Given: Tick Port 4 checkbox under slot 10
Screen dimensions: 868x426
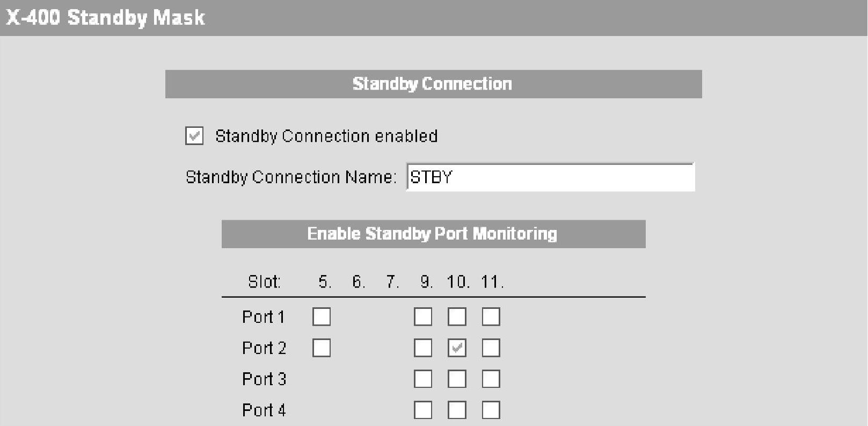Looking at the screenshot, I should coord(457,410).
